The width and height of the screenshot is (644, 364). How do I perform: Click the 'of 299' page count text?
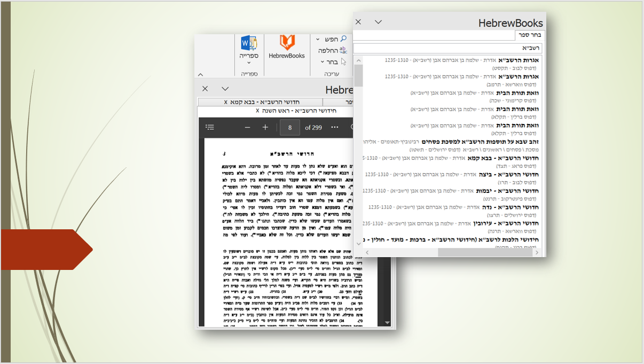(313, 127)
